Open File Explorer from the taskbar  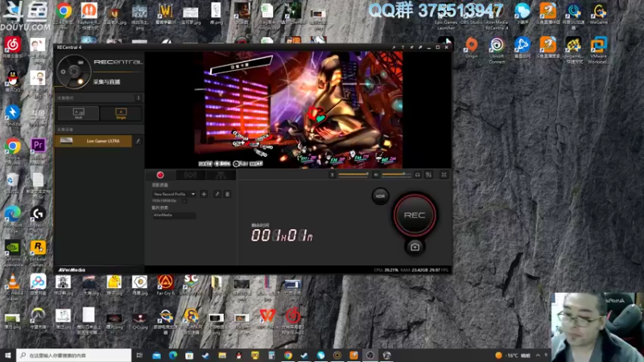click(x=222, y=355)
